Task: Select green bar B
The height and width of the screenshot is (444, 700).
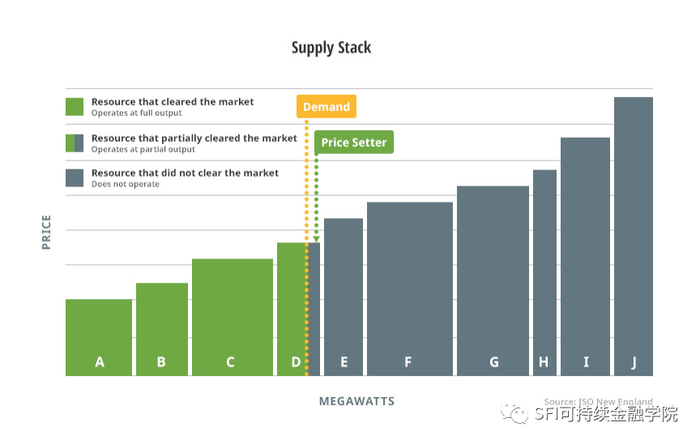Action: click(161, 329)
